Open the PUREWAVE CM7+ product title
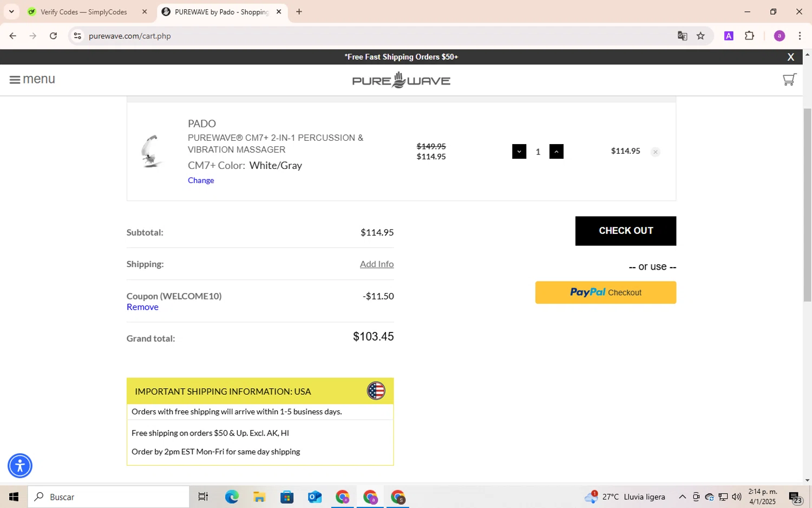Screen dimensions: 812x508 coord(276,144)
